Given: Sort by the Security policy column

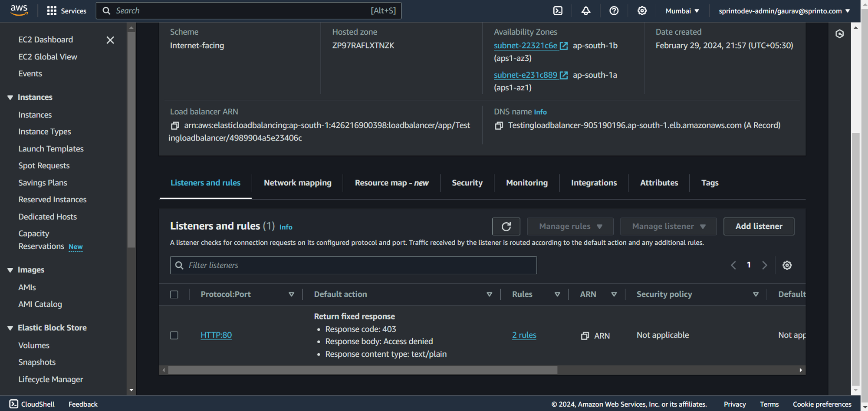Looking at the screenshot, I should [756, 295].
